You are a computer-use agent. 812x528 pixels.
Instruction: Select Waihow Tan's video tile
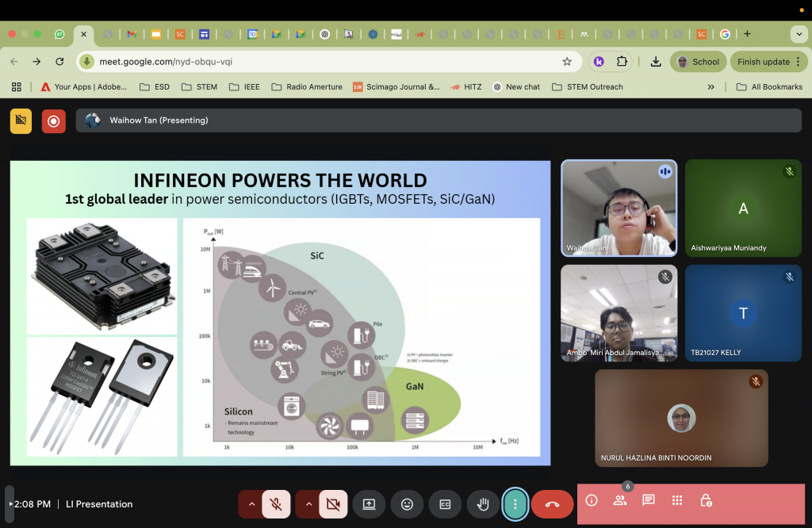(x=619, y=208)
